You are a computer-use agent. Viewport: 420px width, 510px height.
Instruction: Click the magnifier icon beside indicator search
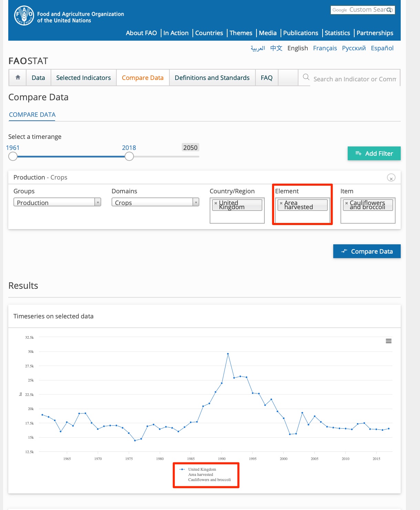(306, 77)
